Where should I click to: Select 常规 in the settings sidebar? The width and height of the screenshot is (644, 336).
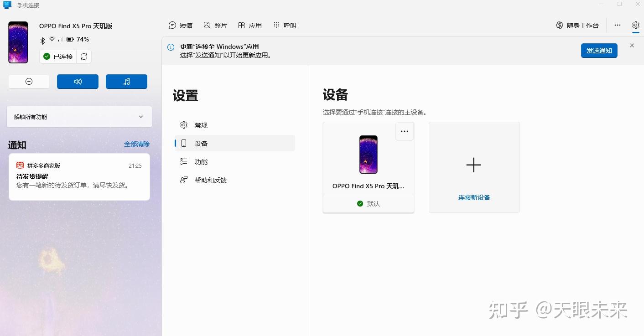coord(201,125)
